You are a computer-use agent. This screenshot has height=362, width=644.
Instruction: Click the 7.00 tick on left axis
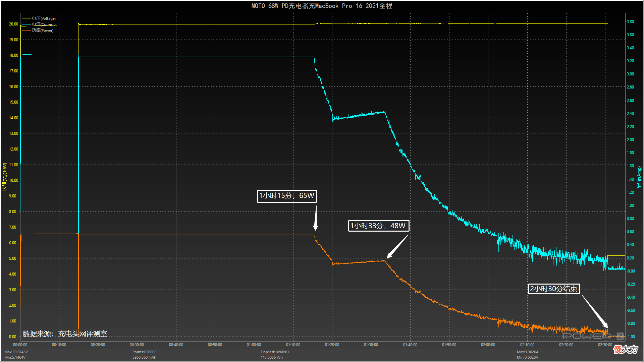12,227
